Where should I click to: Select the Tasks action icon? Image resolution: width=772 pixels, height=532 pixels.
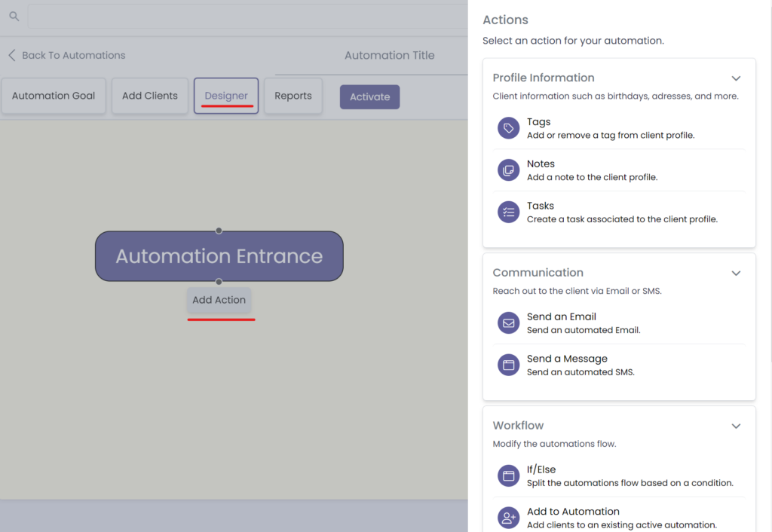coord(508,212)
